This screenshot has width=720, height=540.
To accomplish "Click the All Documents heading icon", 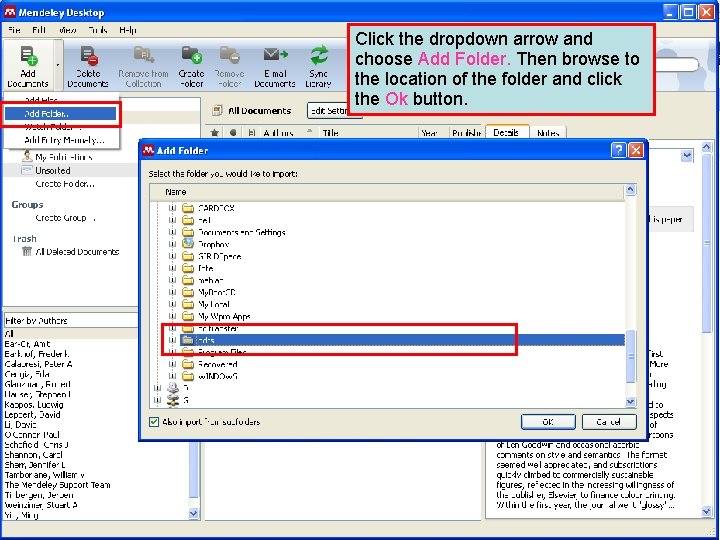I will click(x=217, y=111).
